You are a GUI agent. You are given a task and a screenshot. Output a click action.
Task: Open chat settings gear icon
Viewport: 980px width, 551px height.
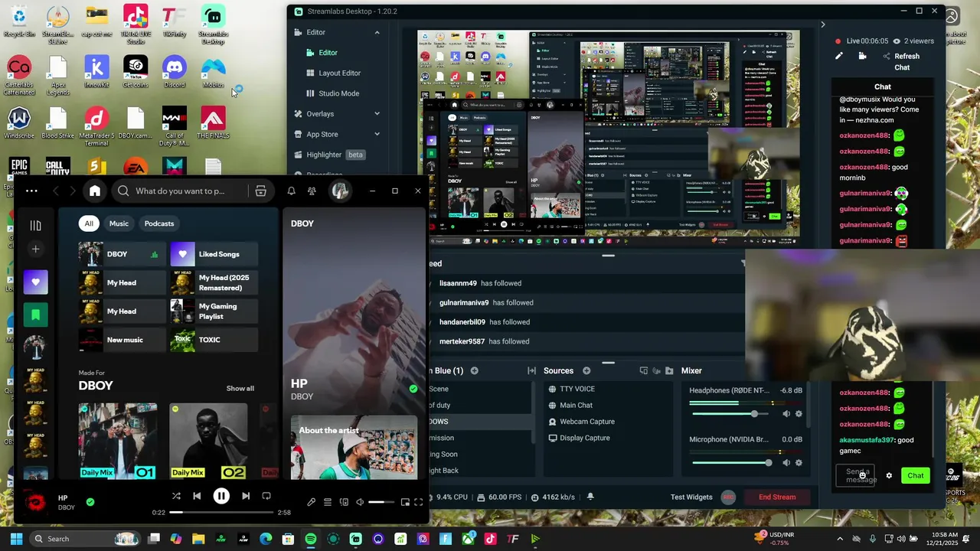tap(889, 475)
